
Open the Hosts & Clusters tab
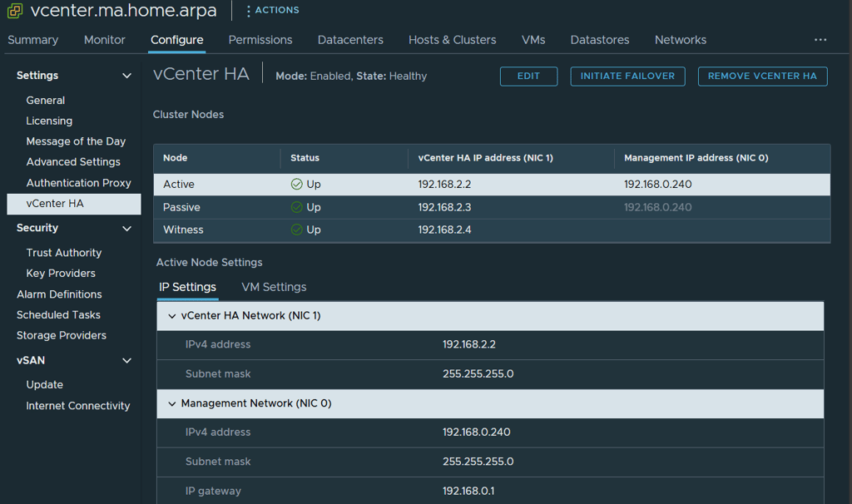(452, 40)
